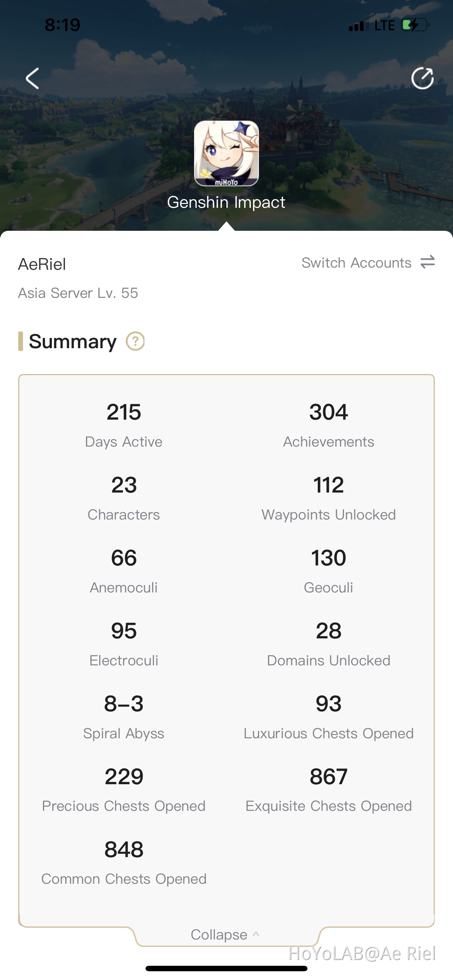The width and height of the screenshot is (453, 980).
Task: Tap the battery charging status icon
Action: pyautogui.click(x=415, y=25)
